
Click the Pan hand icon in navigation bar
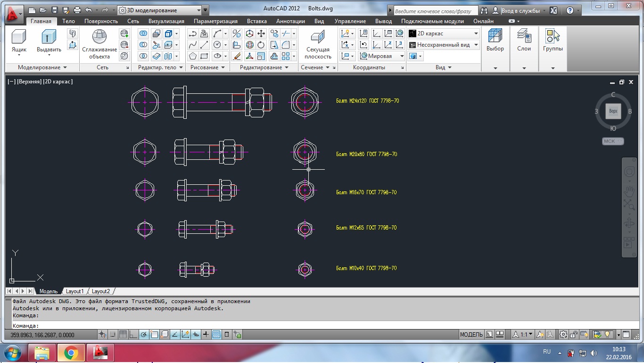629,191
